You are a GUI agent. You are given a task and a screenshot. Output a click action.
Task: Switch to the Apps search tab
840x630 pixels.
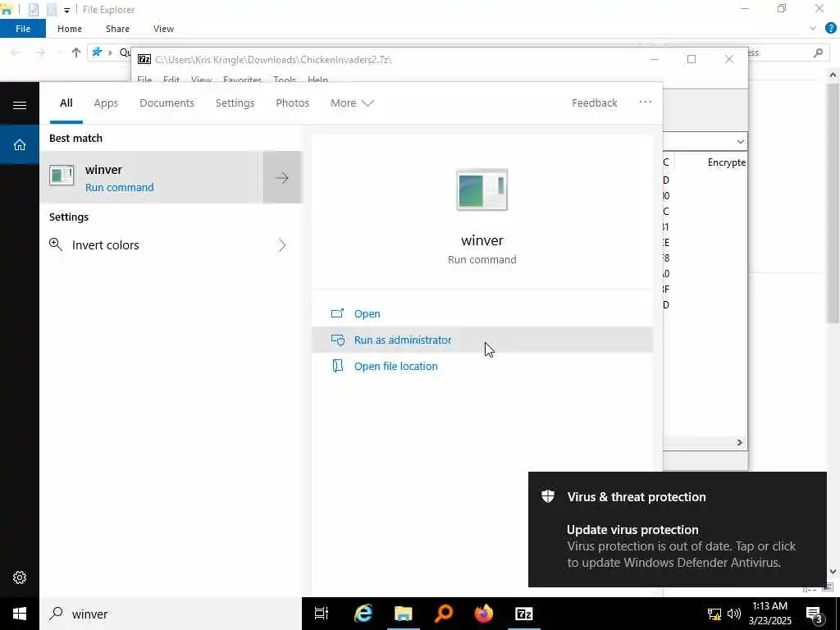coord(106,103)
